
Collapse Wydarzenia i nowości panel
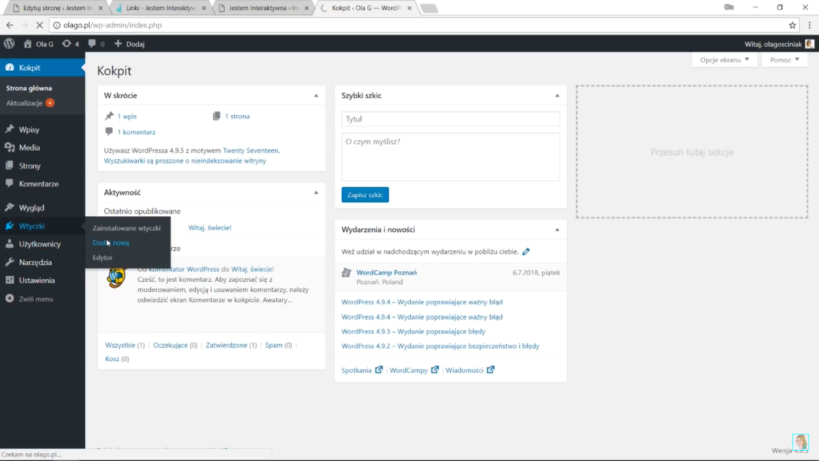tap(557, 230)
